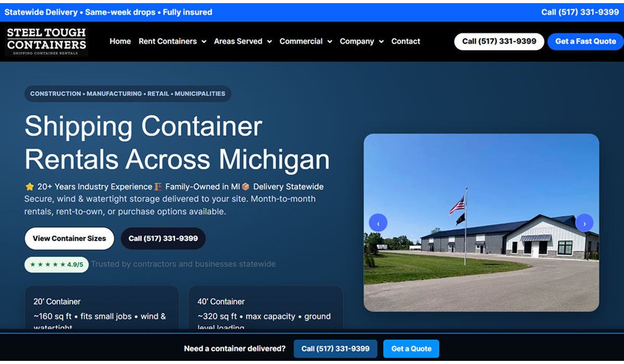Click the ~320 sq ft description text

[264, 321]
